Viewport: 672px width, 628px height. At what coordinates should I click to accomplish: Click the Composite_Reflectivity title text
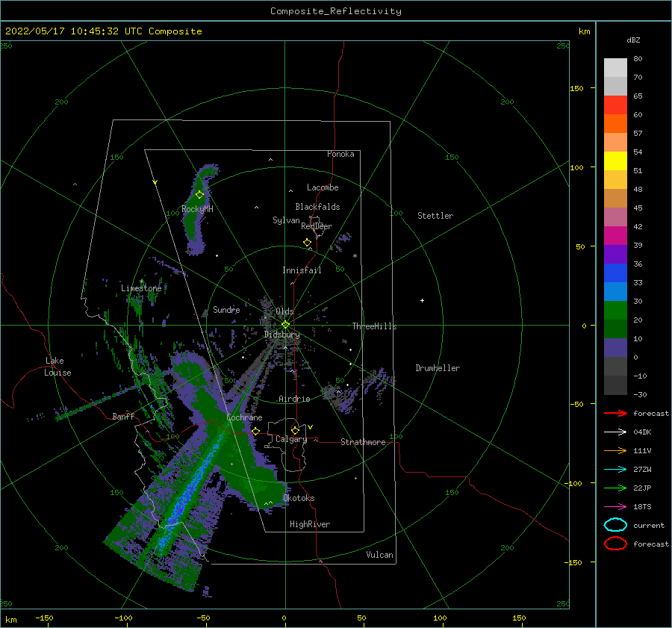336,11
